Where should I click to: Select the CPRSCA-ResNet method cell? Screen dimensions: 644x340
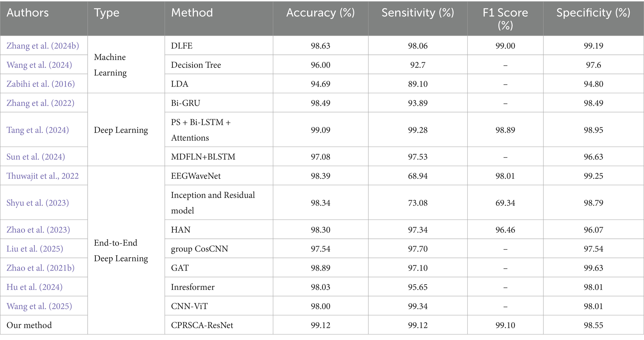click(202, 325)
